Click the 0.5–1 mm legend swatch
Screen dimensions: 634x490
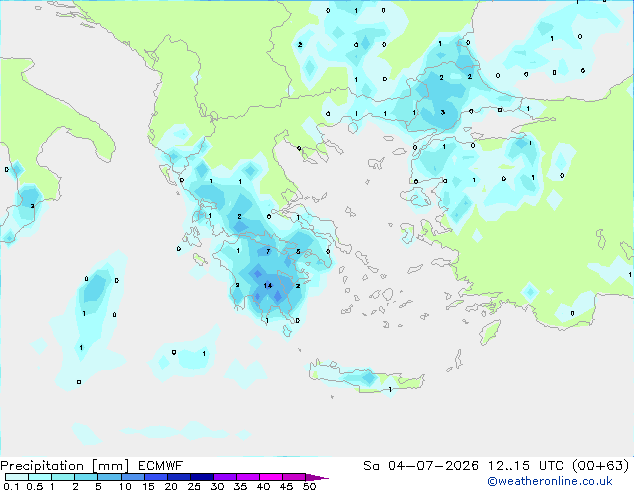40,477
